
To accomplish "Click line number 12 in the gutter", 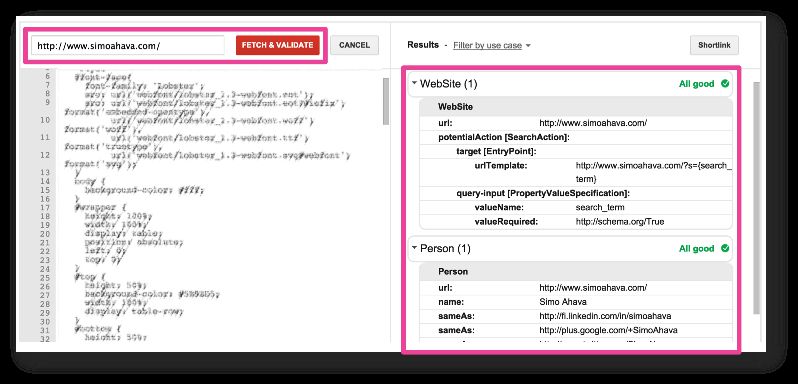I will click(x=44, y=155).
